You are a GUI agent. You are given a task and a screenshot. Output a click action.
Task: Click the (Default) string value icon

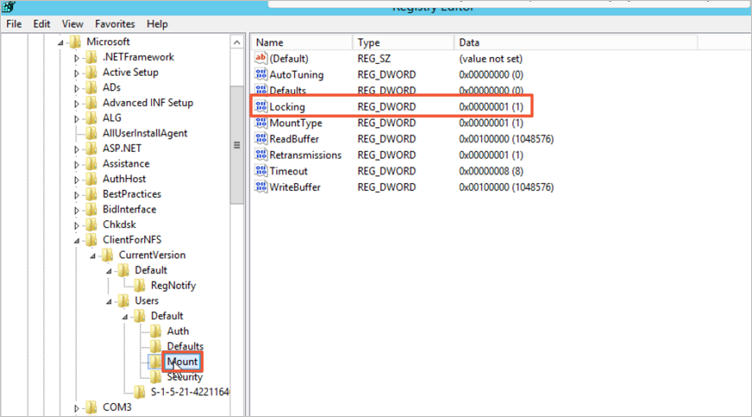pos(261,59)
